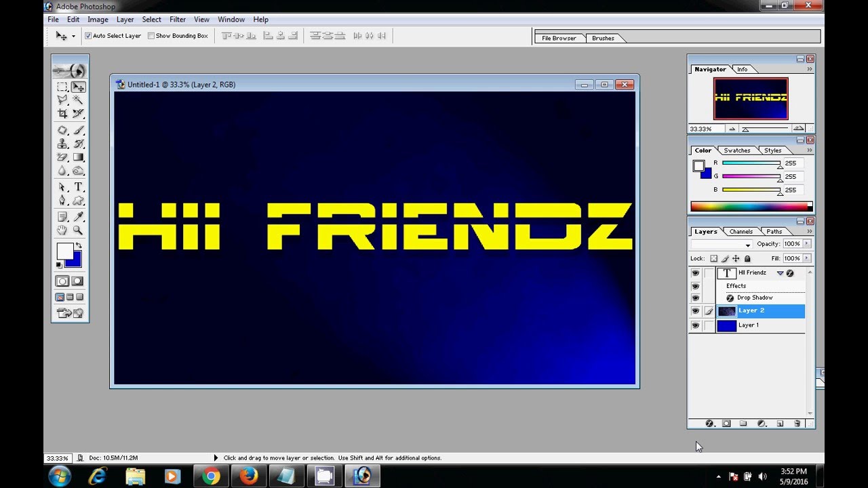
Task: Hide the Effects row eye icon
Action: click(695, 286)
